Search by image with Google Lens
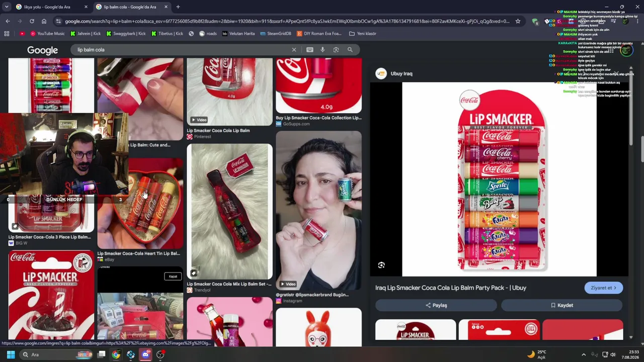644x362 pixels. [336, 50]
